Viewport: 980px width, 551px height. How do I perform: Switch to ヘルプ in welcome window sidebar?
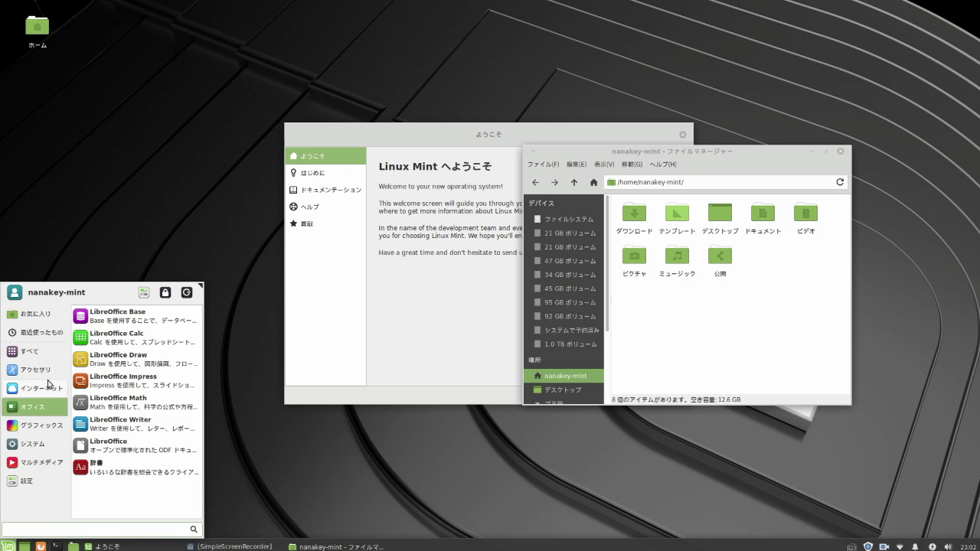point(325,207)
